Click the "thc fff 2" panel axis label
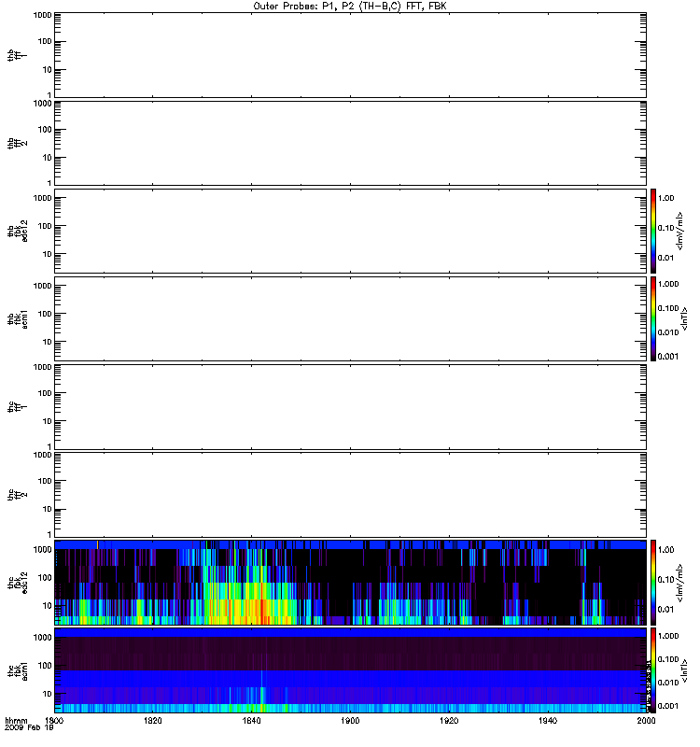 (x=17, y=495)
